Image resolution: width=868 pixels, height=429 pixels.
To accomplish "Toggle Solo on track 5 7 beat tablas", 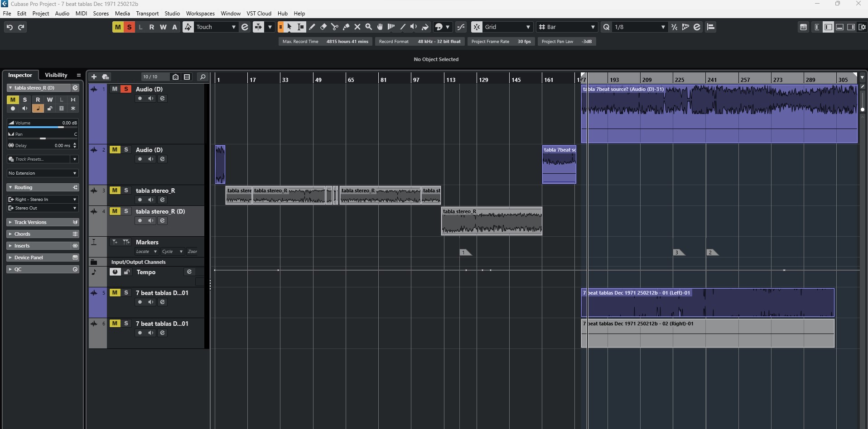I will click(x=126, y=293).
